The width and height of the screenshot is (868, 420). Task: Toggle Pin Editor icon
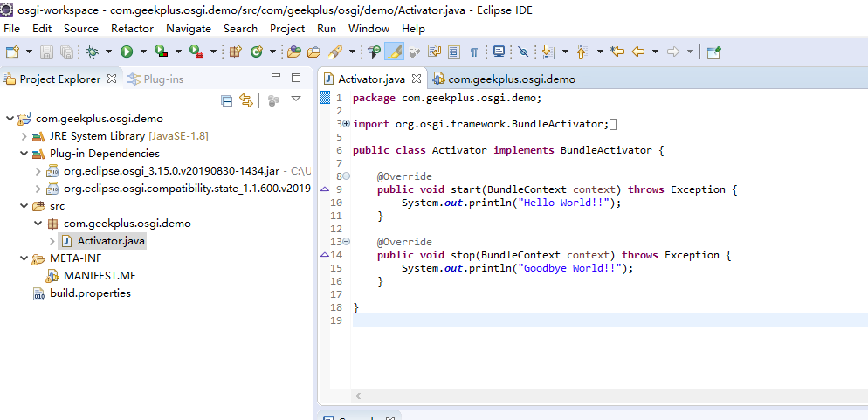[714, 52]
